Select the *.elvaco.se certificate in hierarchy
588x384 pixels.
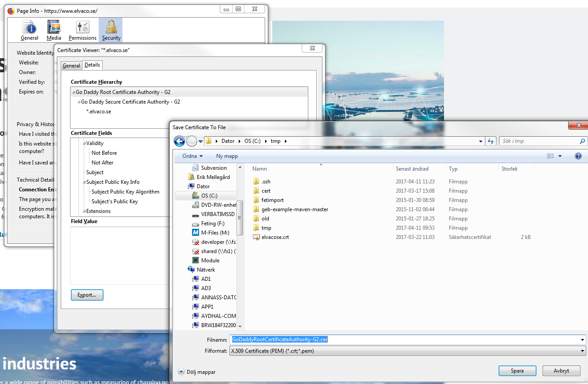point(99,112)
